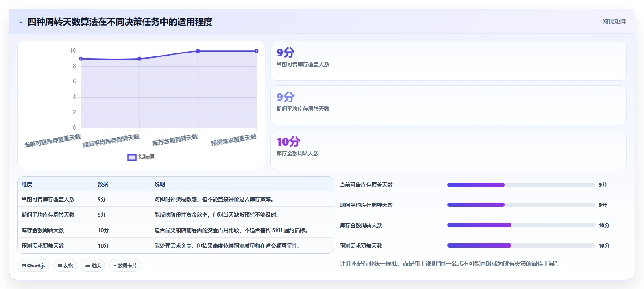Toggle the 指标值 legend swatch
Screen dimensions: 644x289
[x=132, y=158]
